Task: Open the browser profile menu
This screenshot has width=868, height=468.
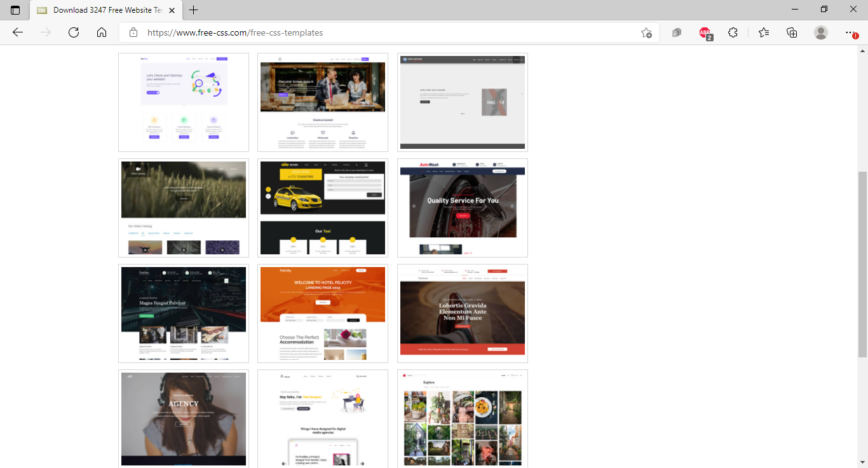Action: pos(820,32)
